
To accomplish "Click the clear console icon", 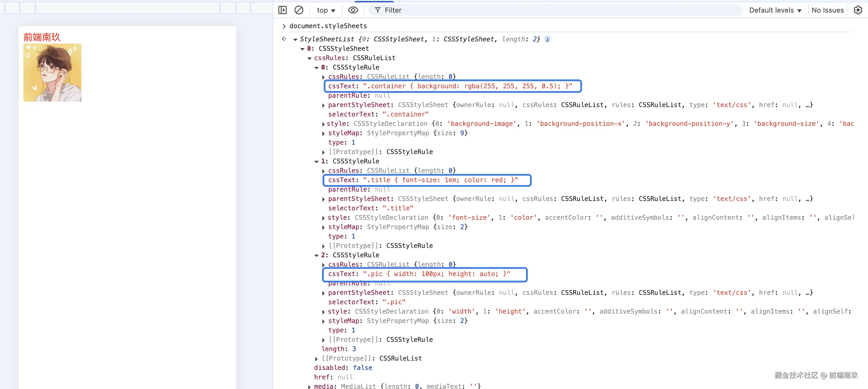I will (299, 10).
